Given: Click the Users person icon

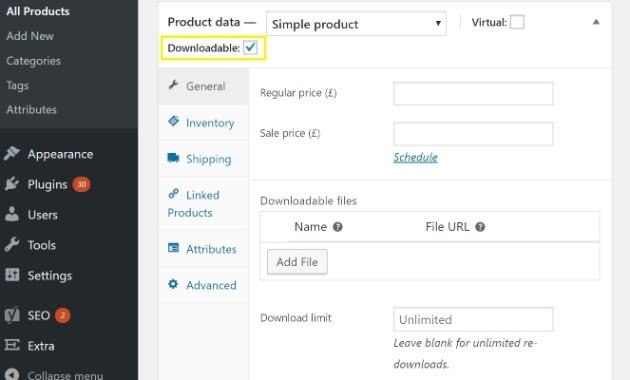Looking at the screenshot, I should 12,215.
